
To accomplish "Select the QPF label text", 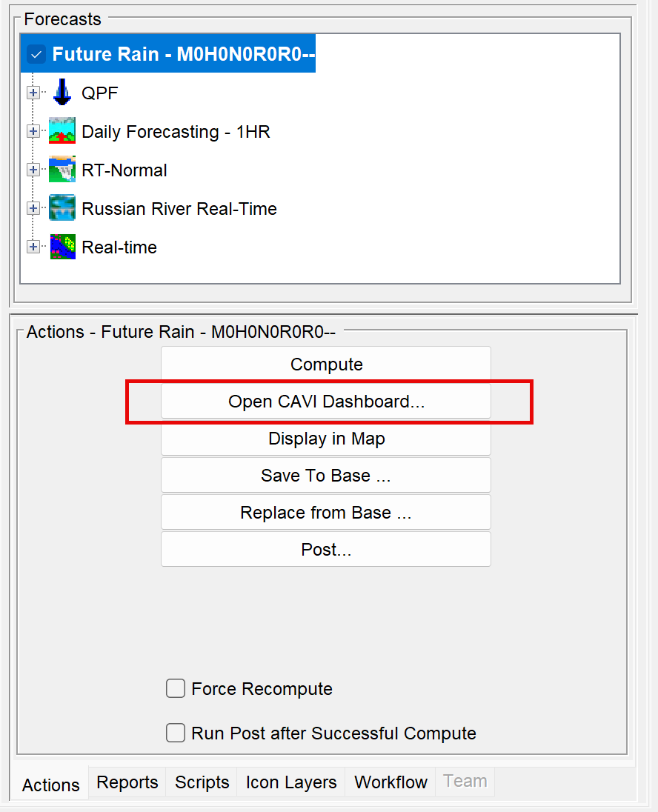I will tap(100, 93).
